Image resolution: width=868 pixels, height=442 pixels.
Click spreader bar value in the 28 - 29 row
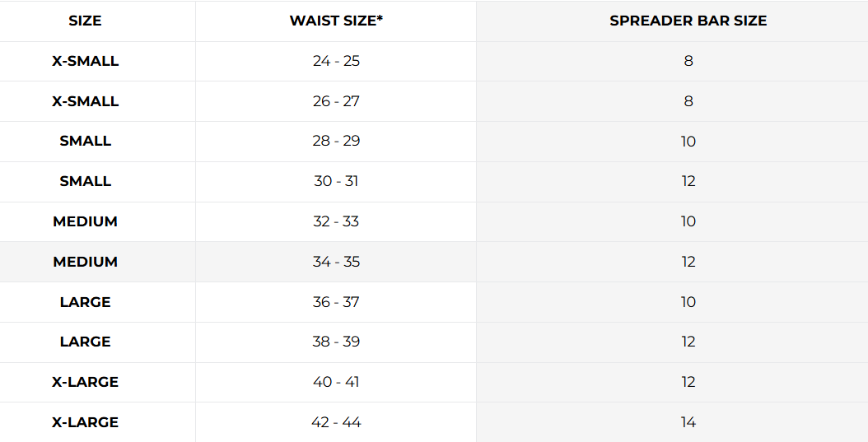(x=688, y=141)
